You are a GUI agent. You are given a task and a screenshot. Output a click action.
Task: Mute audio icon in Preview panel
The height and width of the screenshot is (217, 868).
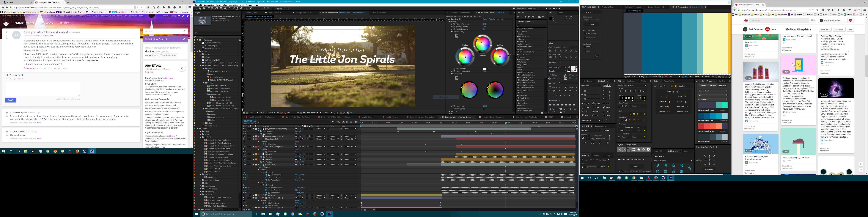point(543,17)
